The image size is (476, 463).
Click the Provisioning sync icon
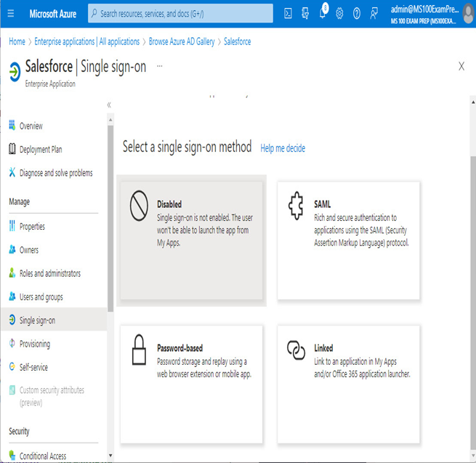12,343
